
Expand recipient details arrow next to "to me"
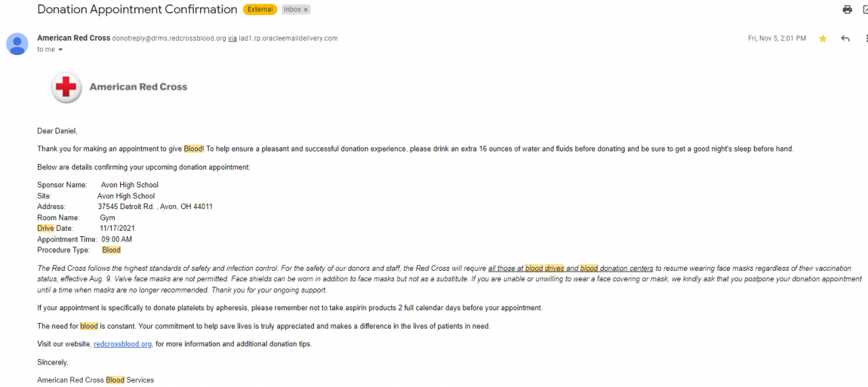tap(60, 50)
